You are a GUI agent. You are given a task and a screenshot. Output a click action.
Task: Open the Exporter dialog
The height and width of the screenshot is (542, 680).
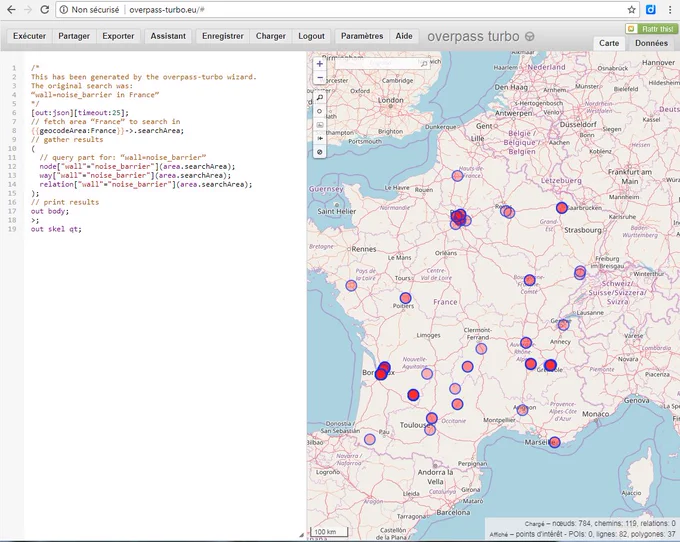(x=118, y=36)
